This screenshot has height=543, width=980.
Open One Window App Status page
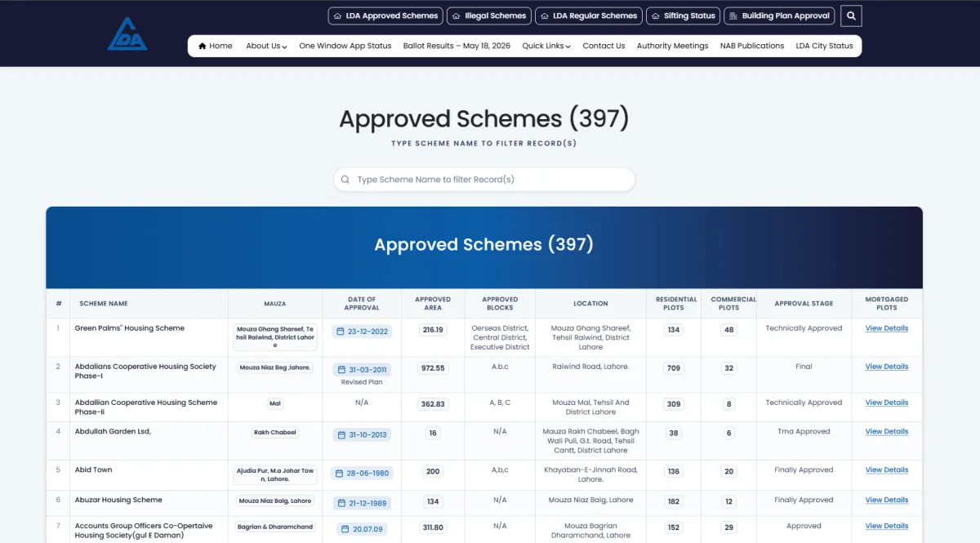tap(345, 46)
